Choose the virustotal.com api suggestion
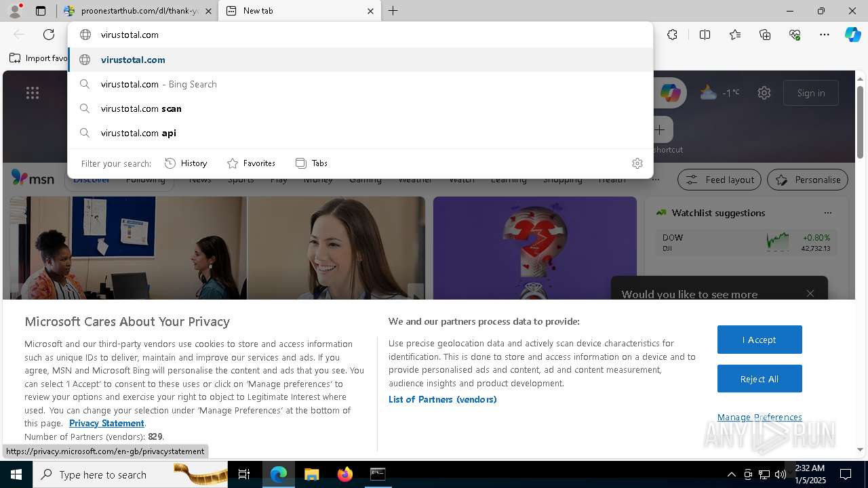Viewport: 868px width, 488px height. coord(360,133)
